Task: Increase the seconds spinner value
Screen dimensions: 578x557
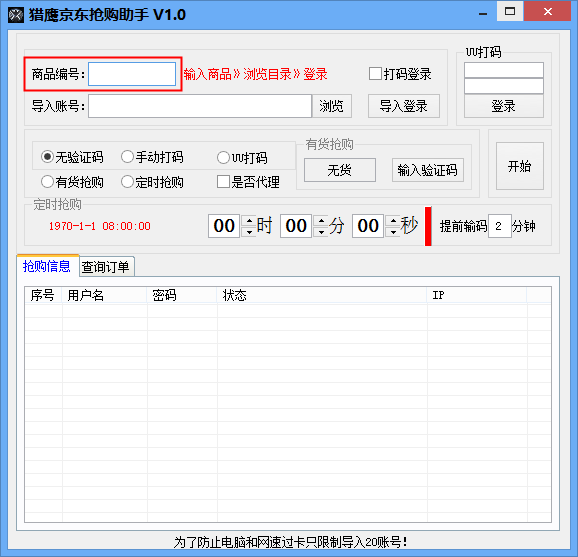Action: (393, 220)
